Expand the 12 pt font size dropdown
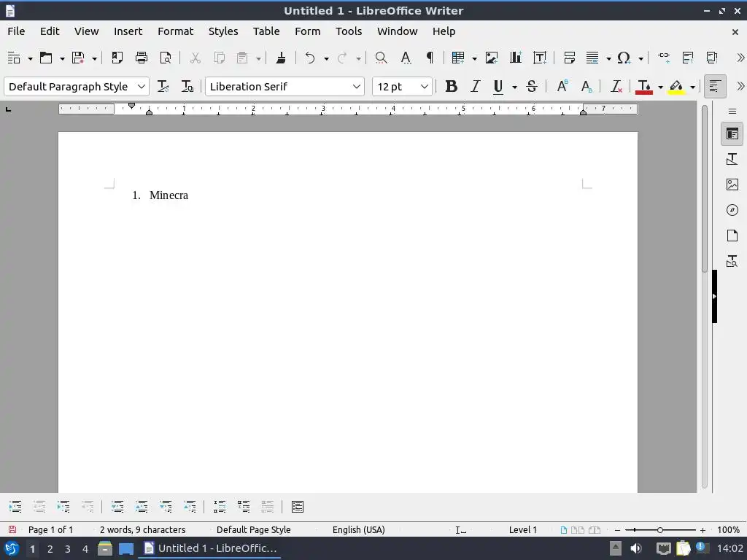Image resolution: width=747 pixels, height=560 pixels. (x=424, y=87)
